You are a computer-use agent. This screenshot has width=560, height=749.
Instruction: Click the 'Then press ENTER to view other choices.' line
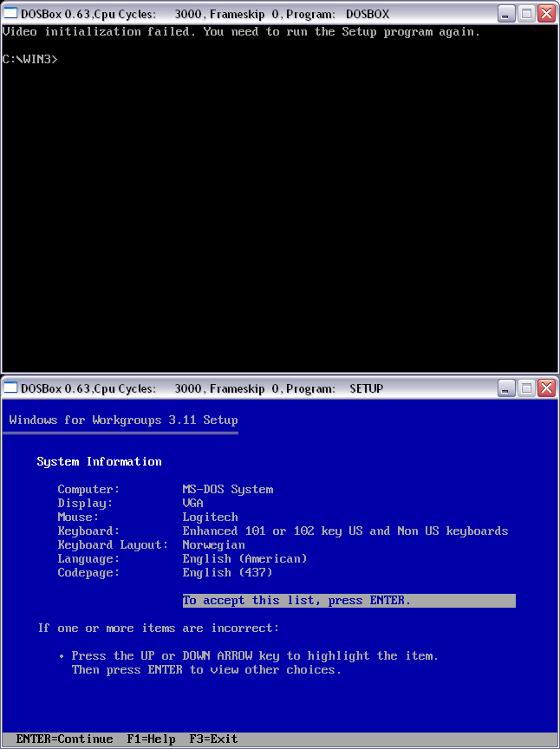(206, 670)
